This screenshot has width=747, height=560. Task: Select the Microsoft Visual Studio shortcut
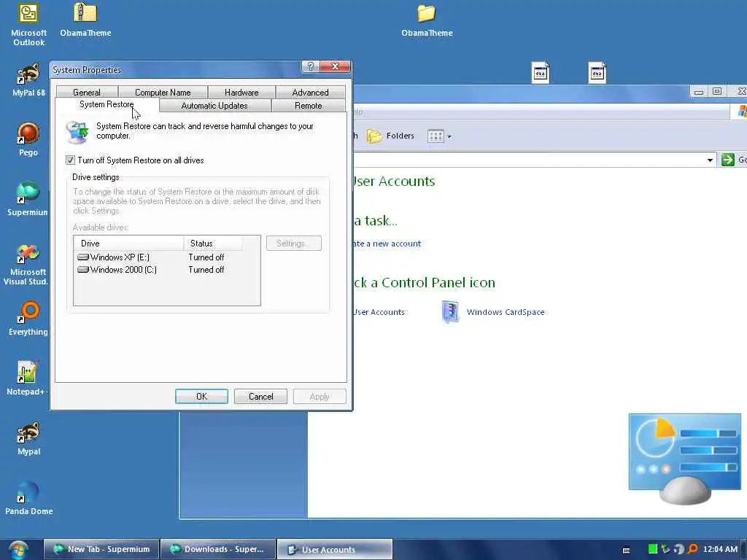[27, 264]
